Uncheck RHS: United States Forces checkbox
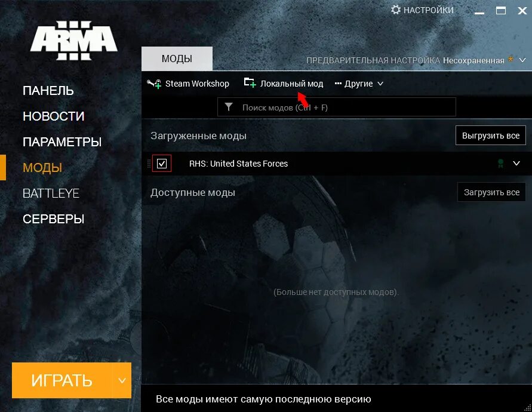This screenshot has width=532, height=412. (162, 164)
